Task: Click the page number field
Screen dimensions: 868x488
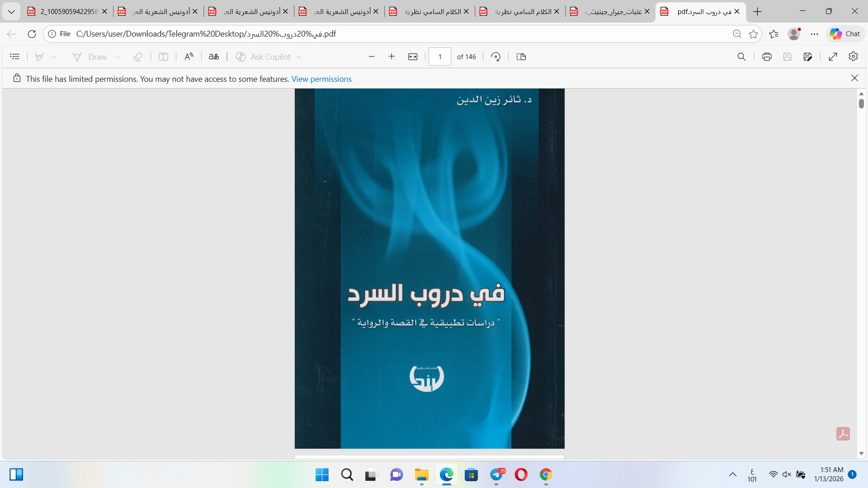Action: pos(440,56)
